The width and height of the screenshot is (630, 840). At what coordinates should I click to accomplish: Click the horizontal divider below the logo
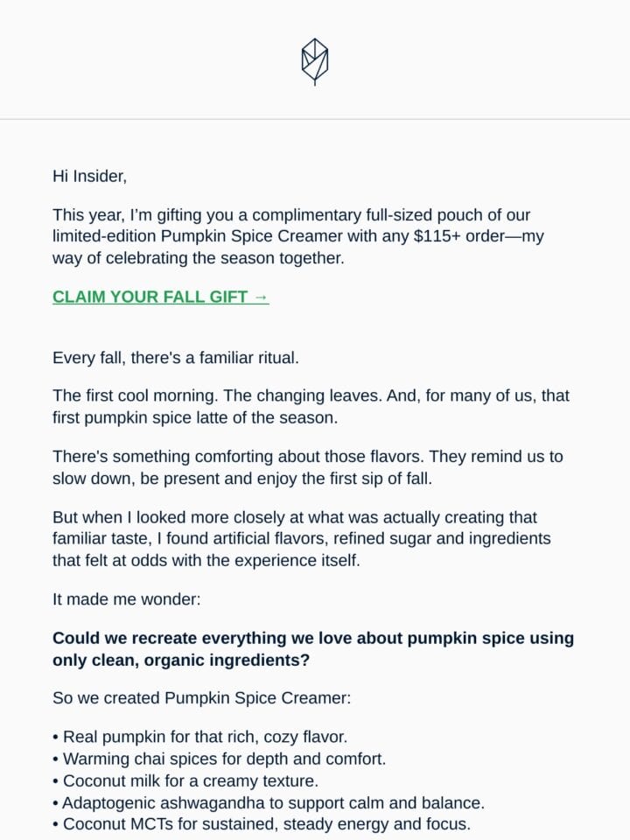315,119
